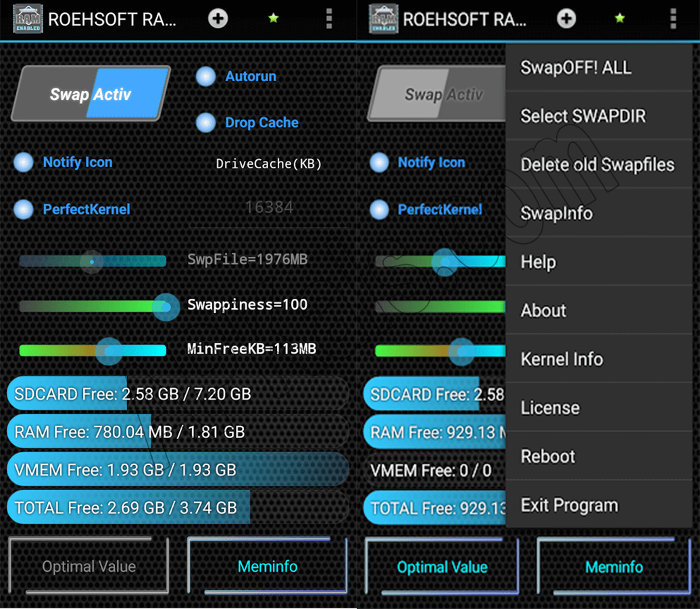Open License from the menu

tap(599, 408)
